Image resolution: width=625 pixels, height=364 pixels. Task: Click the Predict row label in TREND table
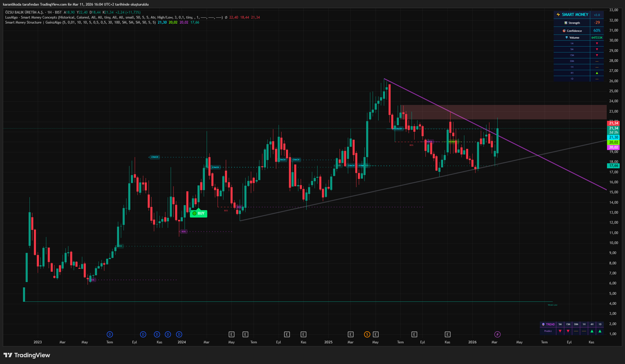(x=548, y=331)
